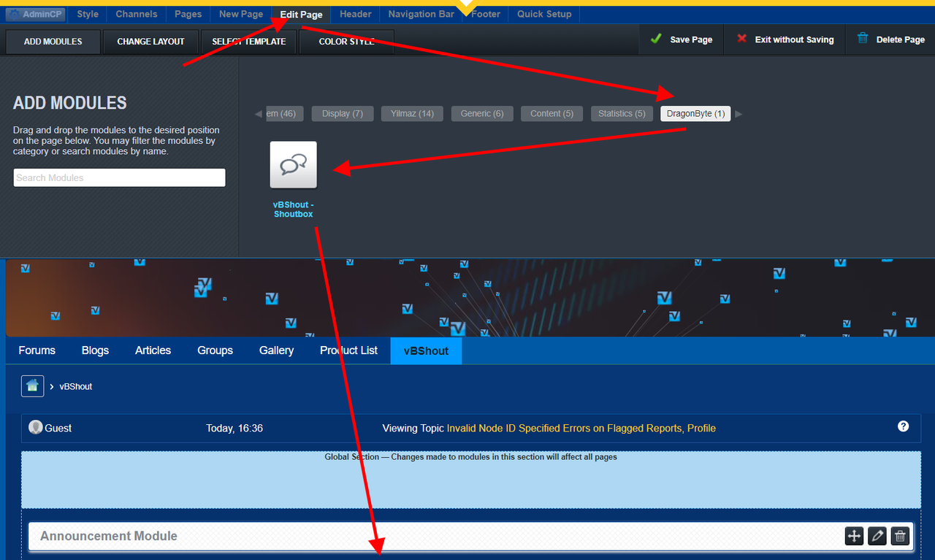Delete Page with trash icon
Image resolution: width=935 pixels, height=560 pixels.
(x=890, y=39)
